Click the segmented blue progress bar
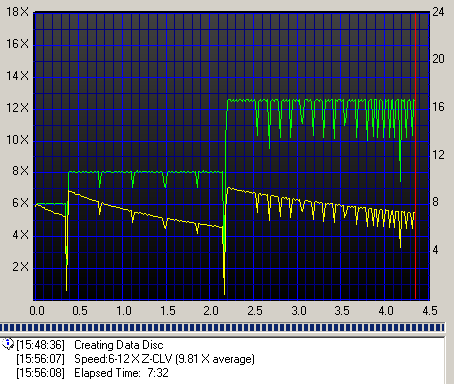454x384 pixels. (x=222, y=327)
